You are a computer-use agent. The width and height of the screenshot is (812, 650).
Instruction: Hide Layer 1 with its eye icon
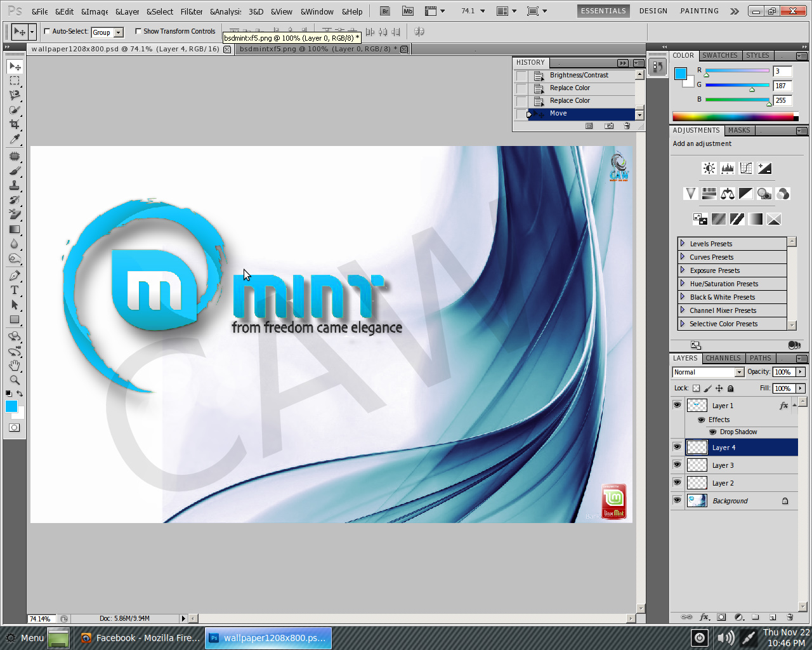677,405
